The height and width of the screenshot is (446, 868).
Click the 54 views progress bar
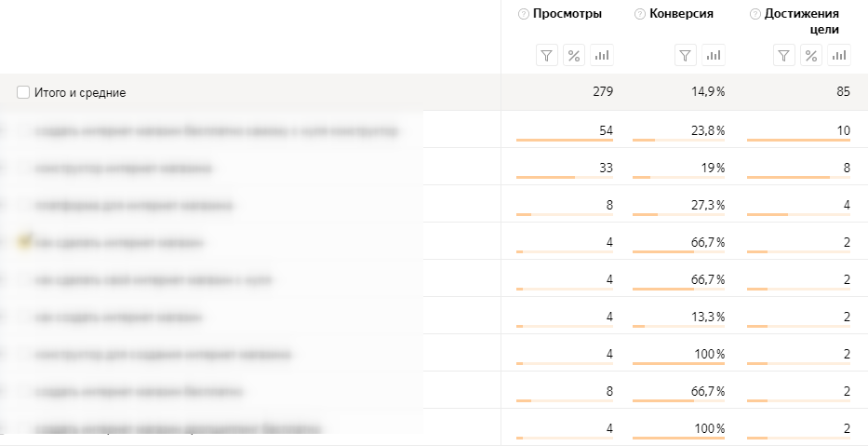(565, 141)
